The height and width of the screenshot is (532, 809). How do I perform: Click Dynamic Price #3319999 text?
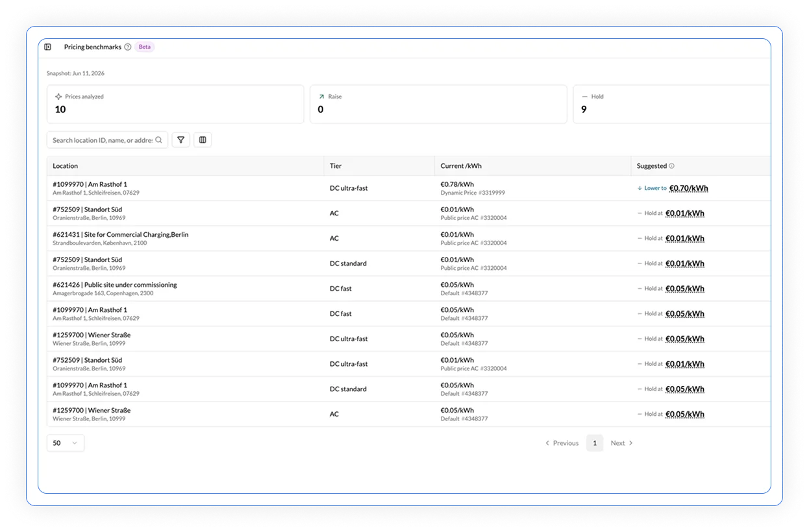(x=473, y=193)
